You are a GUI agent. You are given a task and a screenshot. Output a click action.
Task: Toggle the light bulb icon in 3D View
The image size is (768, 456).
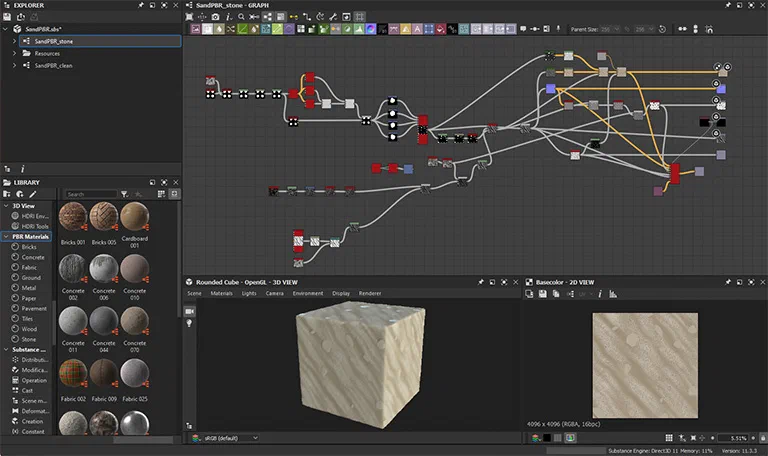[x=189, y=323]
